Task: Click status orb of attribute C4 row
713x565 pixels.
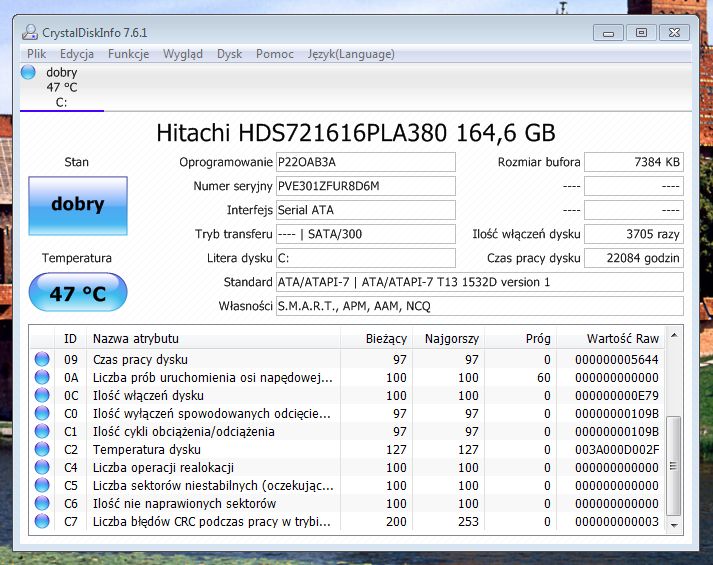Action: [42, 467]
